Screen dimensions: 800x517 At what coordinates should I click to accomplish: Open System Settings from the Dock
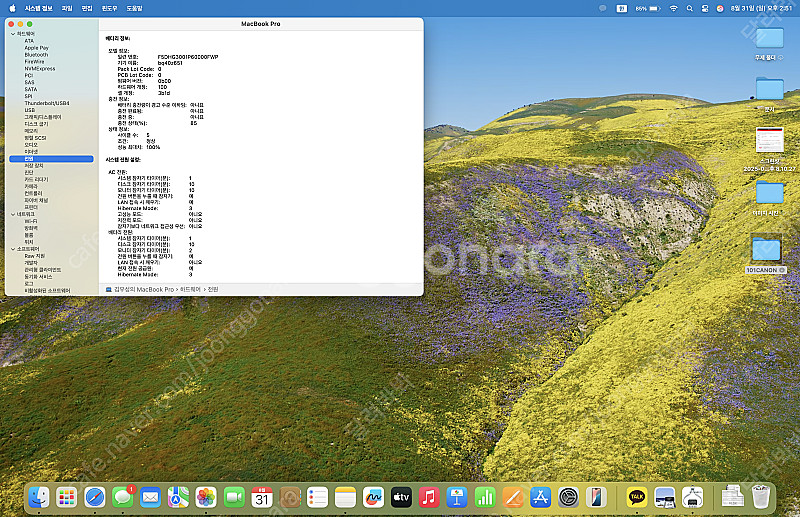click(568, 497)
